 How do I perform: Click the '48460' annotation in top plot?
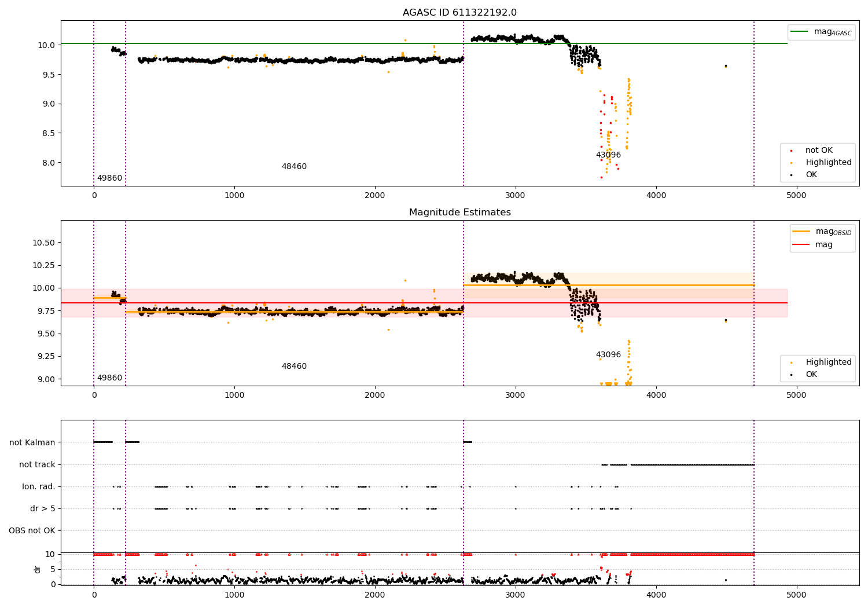294,167
